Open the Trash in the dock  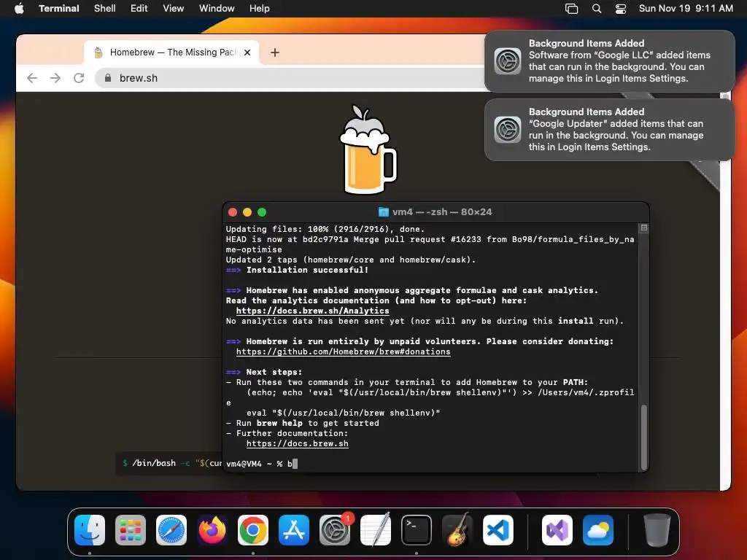(657, 530)
